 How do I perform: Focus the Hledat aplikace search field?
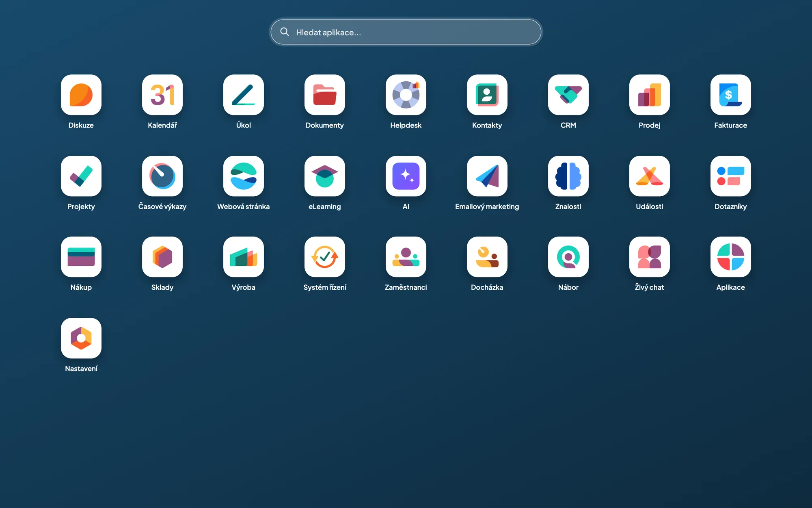click(406, 32)
